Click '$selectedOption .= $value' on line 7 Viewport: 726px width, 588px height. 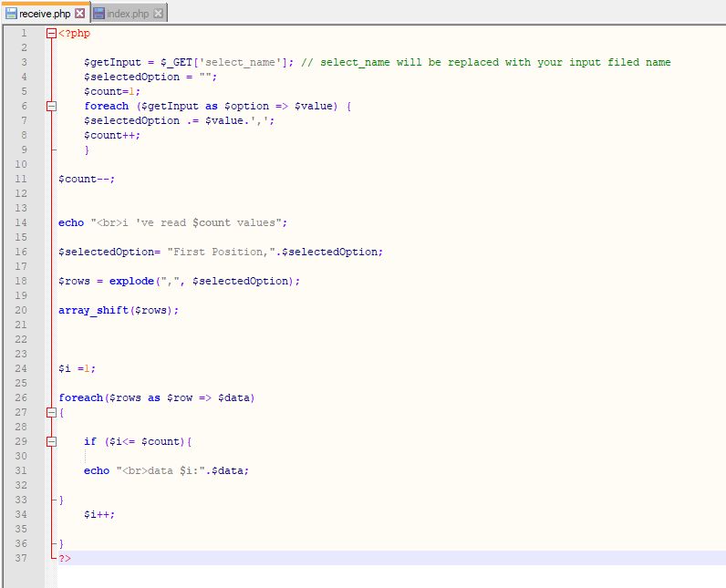[164, 120]
